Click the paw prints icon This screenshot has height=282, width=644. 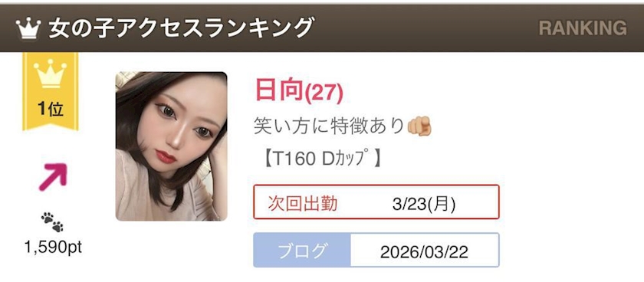click(53, 221)
